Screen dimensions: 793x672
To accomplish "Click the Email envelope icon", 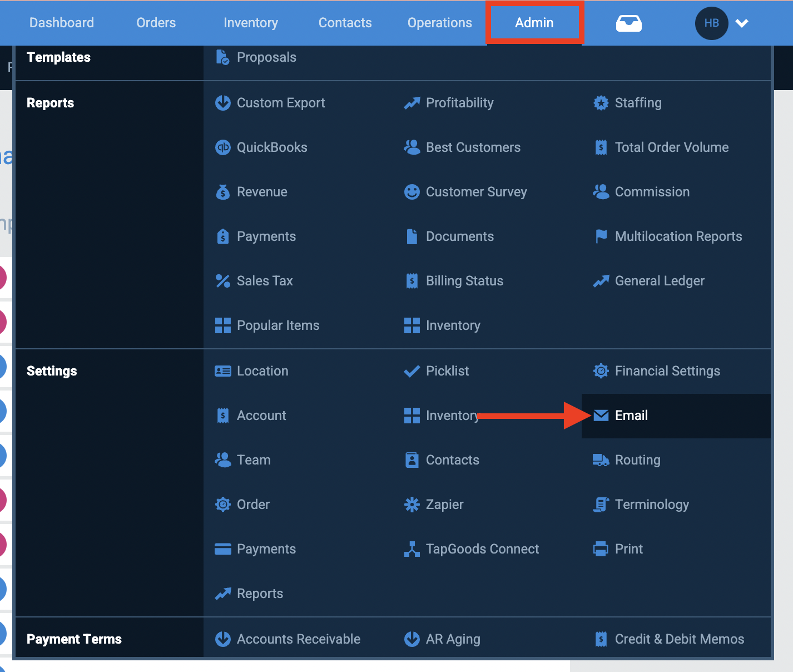I will 601,416.
